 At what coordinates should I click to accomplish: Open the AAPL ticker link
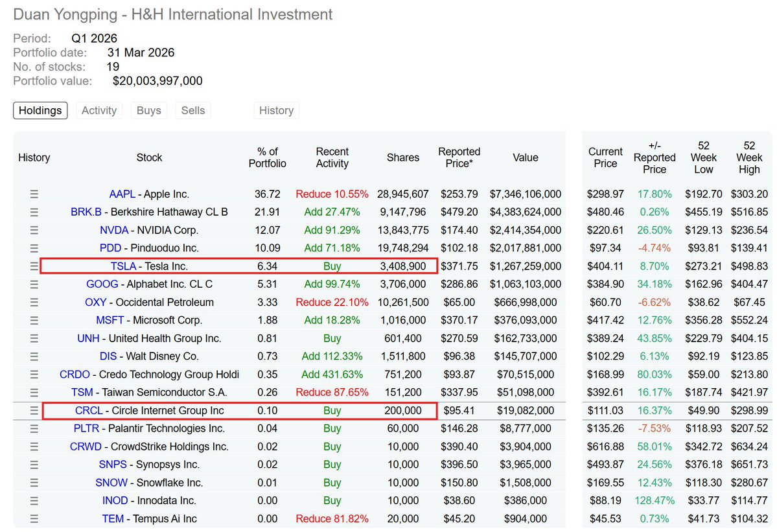tap(122, 194)
